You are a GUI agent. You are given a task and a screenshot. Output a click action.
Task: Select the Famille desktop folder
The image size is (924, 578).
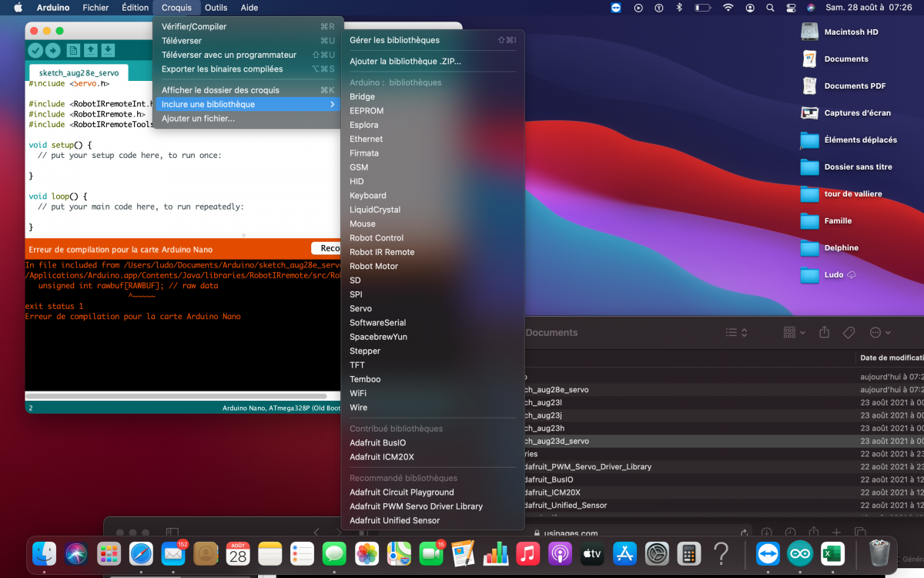826,221
